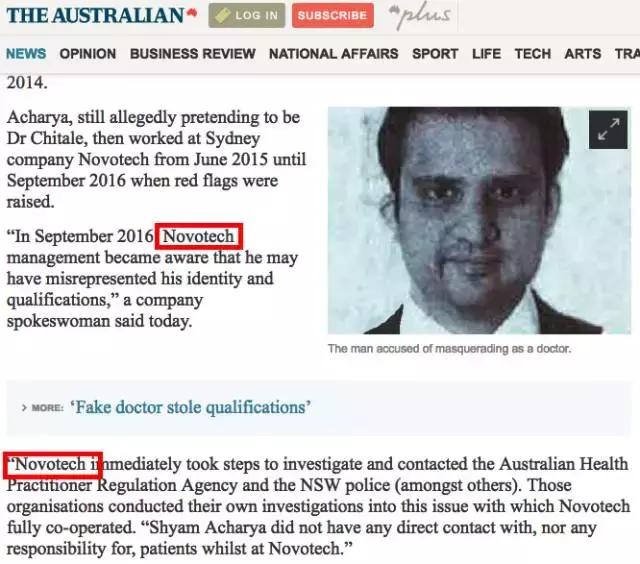Go to Business Review section
640x564 pixels.
pos(193,53)
